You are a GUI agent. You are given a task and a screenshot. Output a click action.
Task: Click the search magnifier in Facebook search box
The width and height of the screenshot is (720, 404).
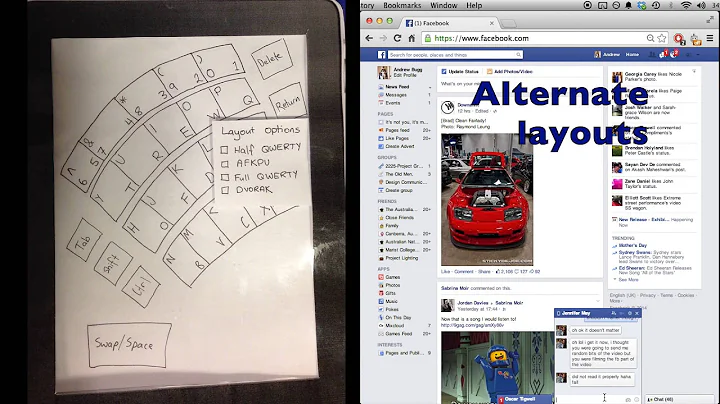tap(518, 55)
